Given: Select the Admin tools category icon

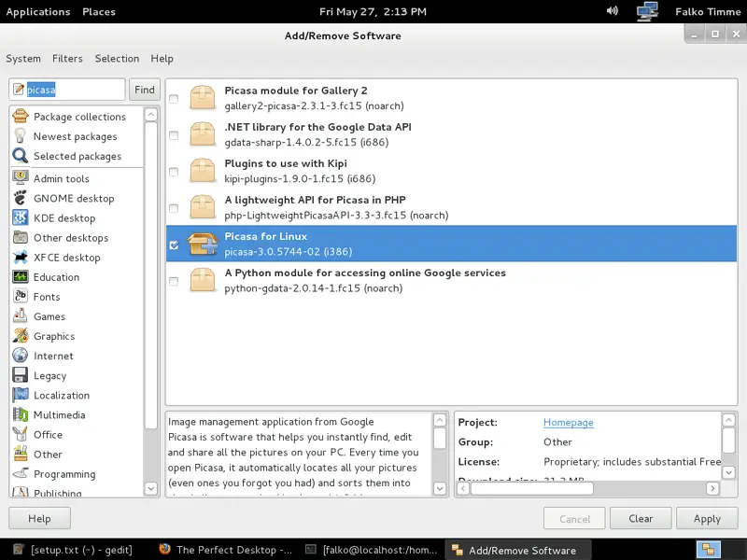Looking at the screenshot, I should (20, 178).
